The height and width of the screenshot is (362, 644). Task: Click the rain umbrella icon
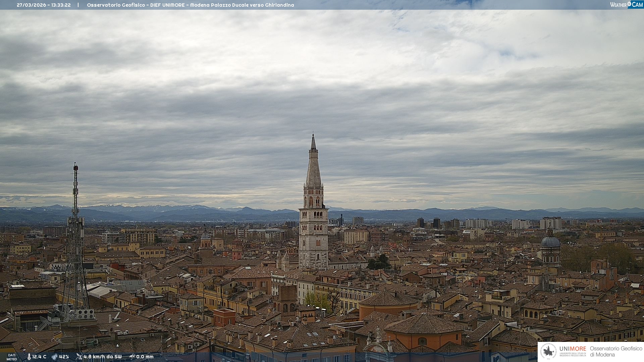pos(132,357)
